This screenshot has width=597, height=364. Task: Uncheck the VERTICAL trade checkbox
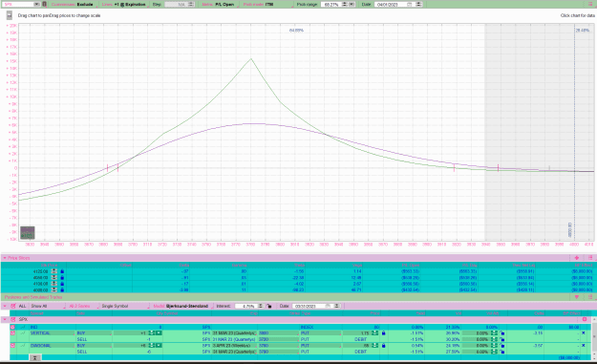12,333
